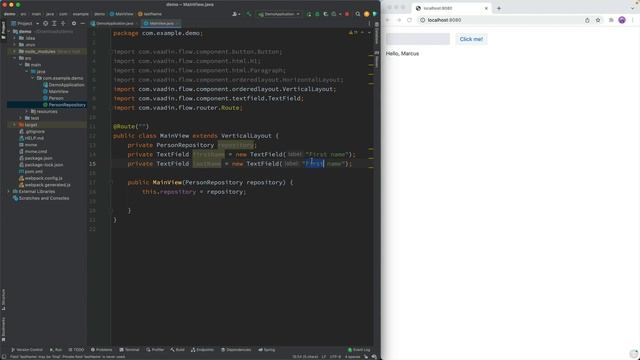The height and width of the screenshot is (360, 640).
Task: Toggle the Project tool window stripe button
Action: point(4,30)
